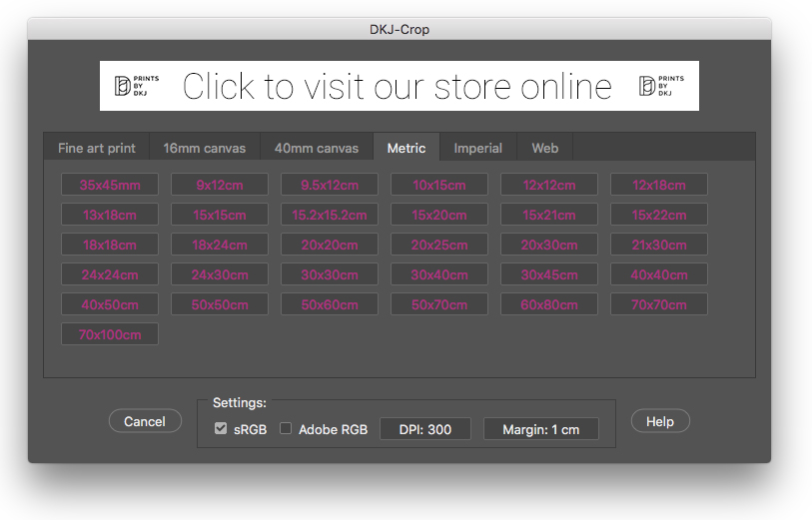Image resolution: width=812 pixels, height=520 pixels.
Task: Open the 16mm canvas tab
Action: (205, 148)
